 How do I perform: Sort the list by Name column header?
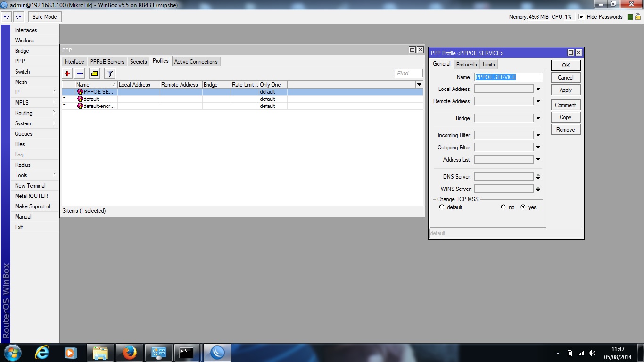[96, 85]
